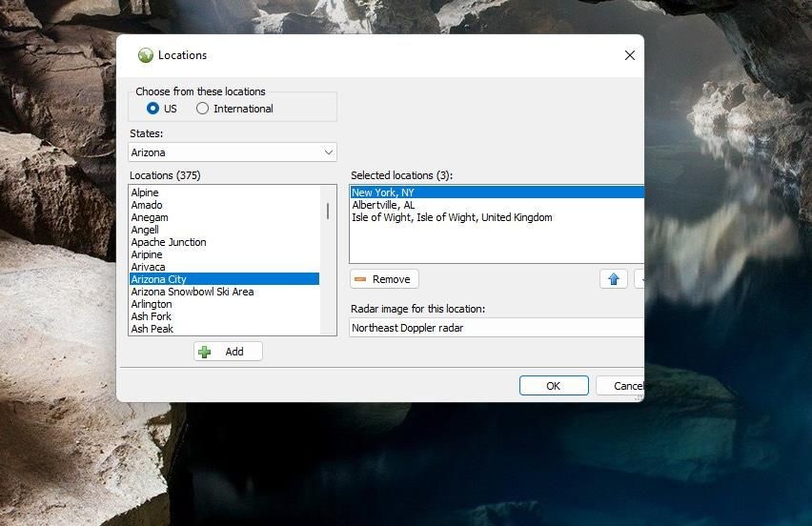Image resolution: width=812 pixels, height=526 pixels.
Task: Click the orange minus icon on Remove
Action: [x=360, y=279]
